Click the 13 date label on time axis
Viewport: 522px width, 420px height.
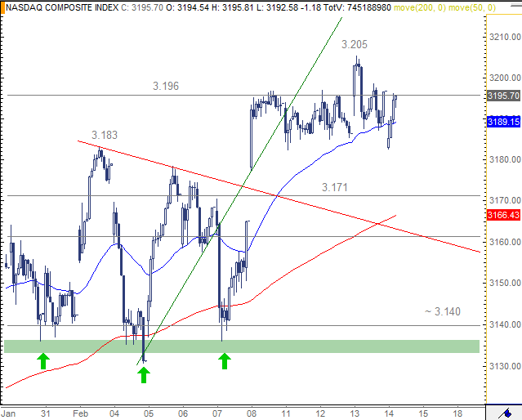pyautogui.click(x=355, y=413)
